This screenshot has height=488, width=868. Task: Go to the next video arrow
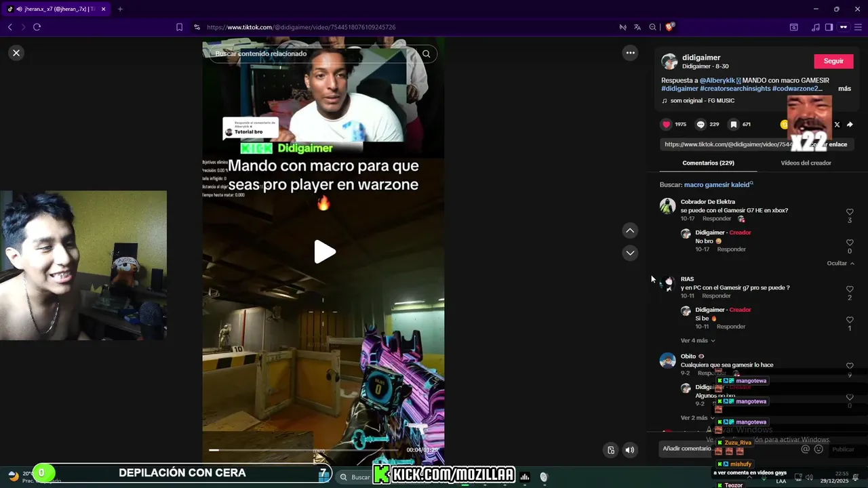pyautogui.click(x=630, y=253)
